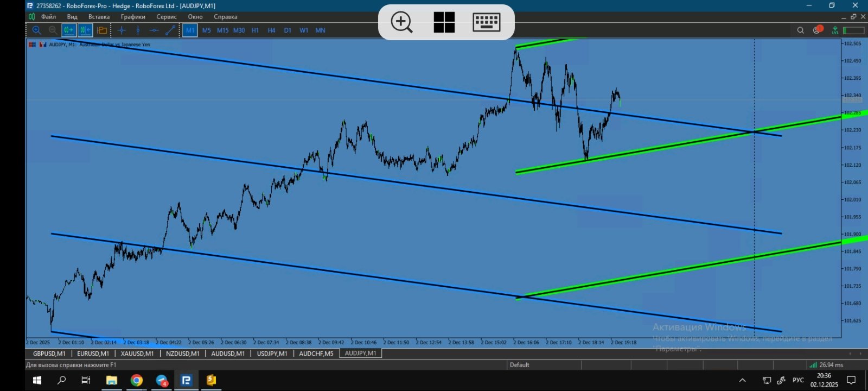Screen dimensions: 868x391
Task: Open the AUDCHF,M5 chart tab
Action: pyautogui.click(x=316, y=354)
